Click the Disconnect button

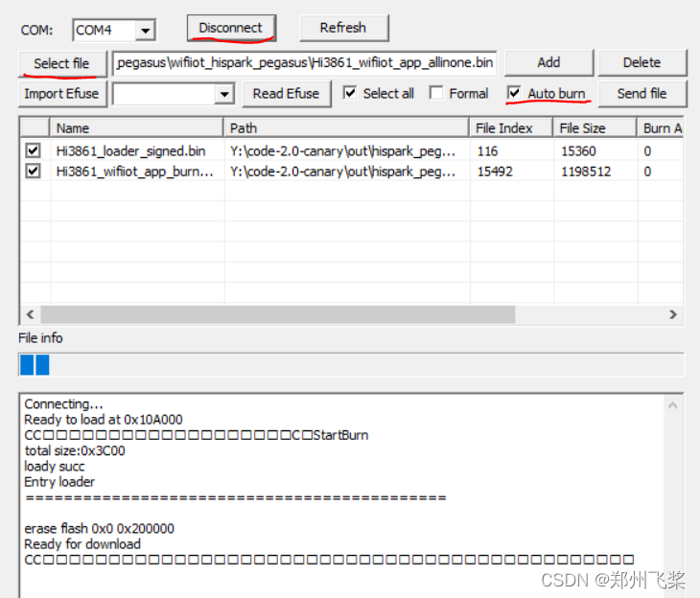231,28
